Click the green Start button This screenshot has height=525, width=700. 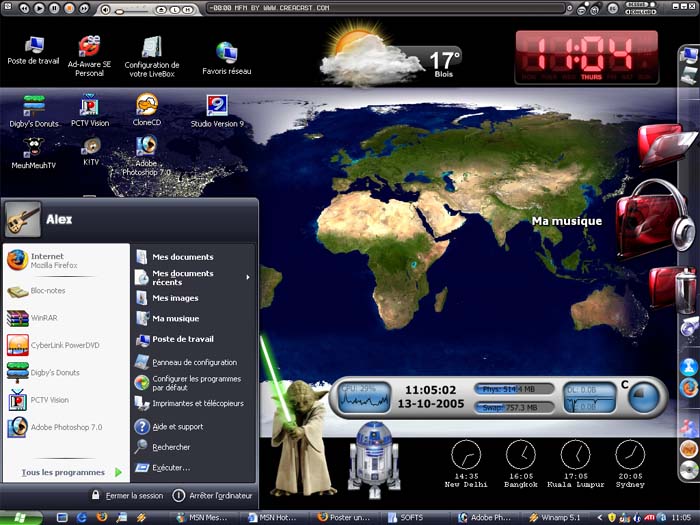point(21,517)
